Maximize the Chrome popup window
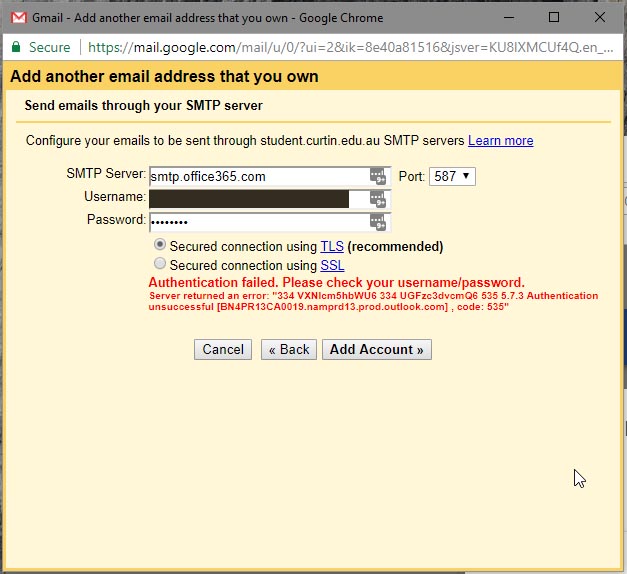This screenshot has height=574, width=627. [554, 17]
